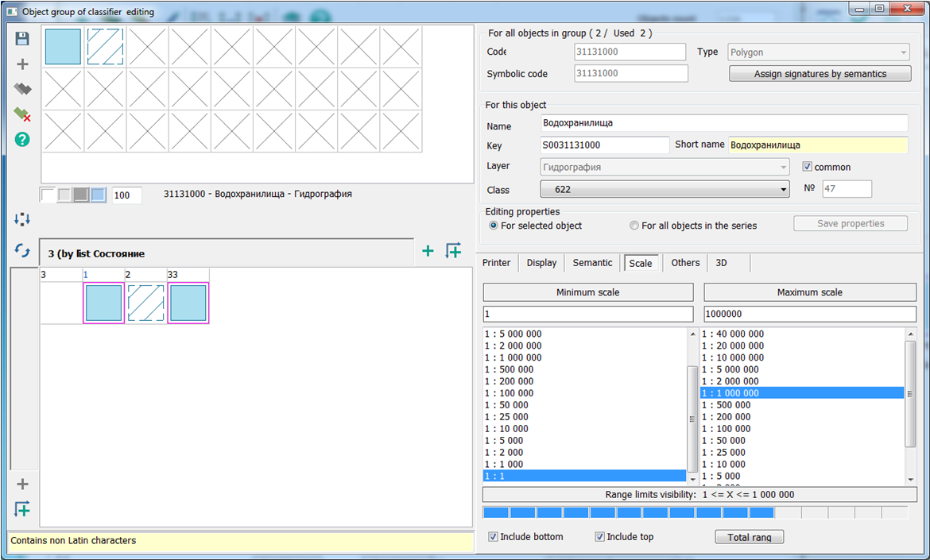This screenshot has height=560, width=930.
Task: Click the floppy disk Save icon
Action: click(x=22, y=39)
